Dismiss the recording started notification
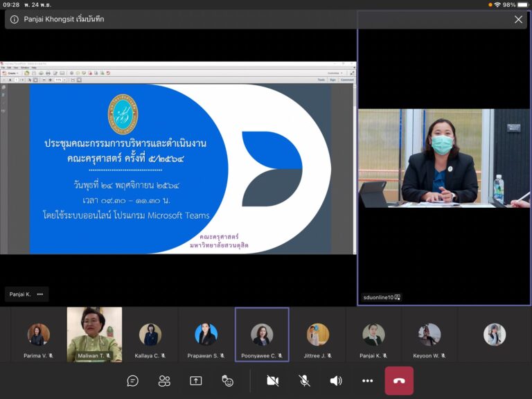 (518, 19)
